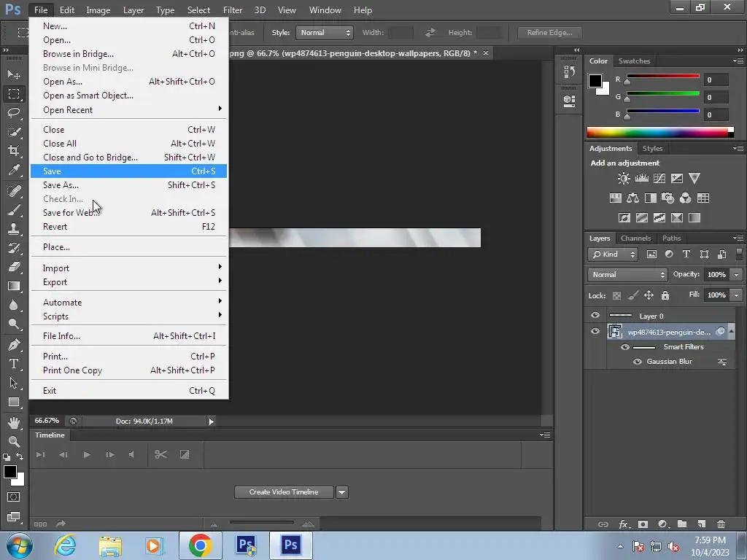The height and width of the screenshot is (560, 747).
Task: Select the Crop tool
Action: pyautogui.click(x=14, y=151)
